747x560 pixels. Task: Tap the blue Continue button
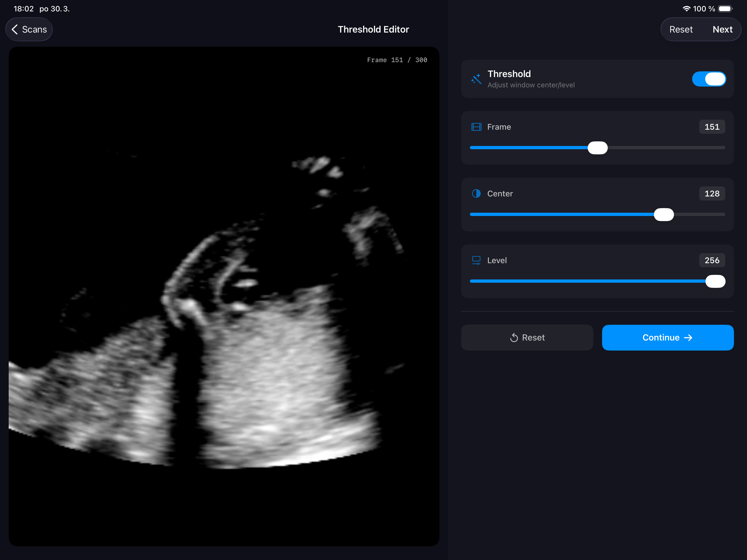(x=668, y=338)
